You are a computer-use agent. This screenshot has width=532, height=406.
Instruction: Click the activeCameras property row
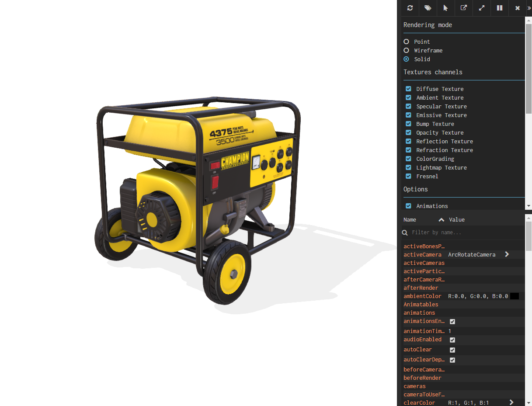click(463, 263)
